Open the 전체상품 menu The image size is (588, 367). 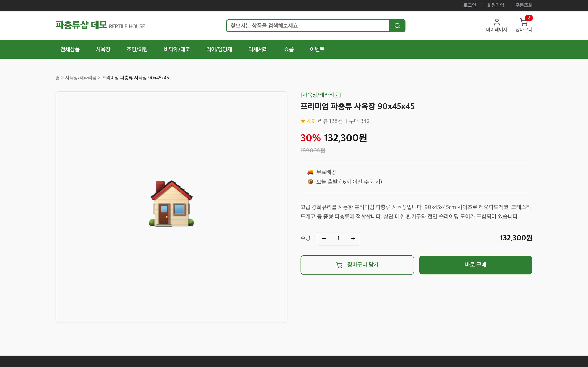pyautogui.click(x=70, y=49)
